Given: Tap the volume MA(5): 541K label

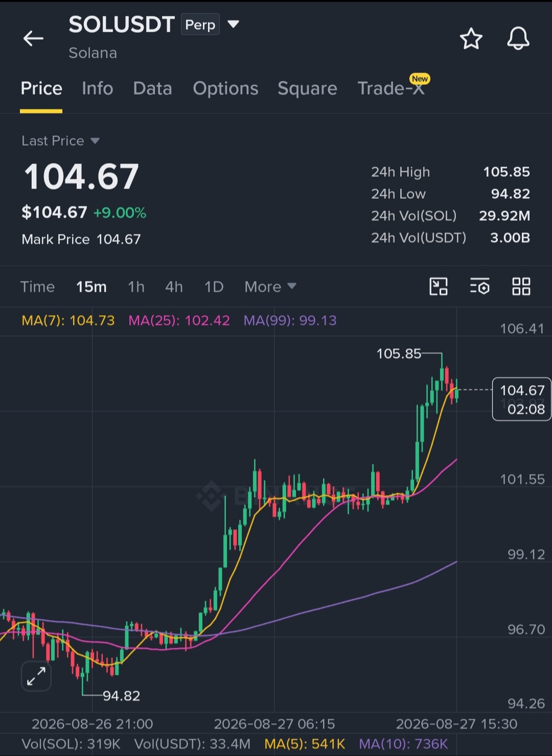Looking at the screenshot, I should (x=305, y=744).
